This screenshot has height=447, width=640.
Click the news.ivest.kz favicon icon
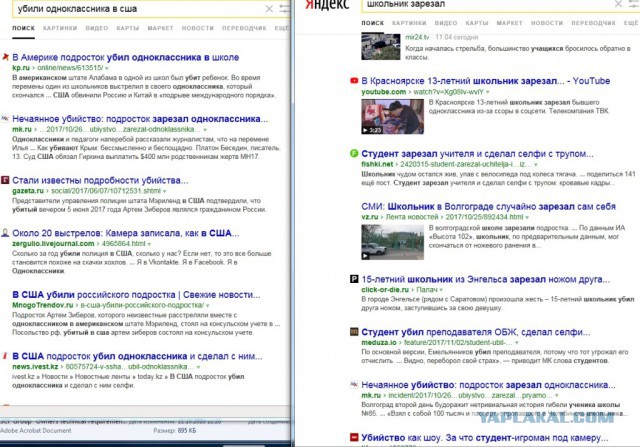(5, 356)
